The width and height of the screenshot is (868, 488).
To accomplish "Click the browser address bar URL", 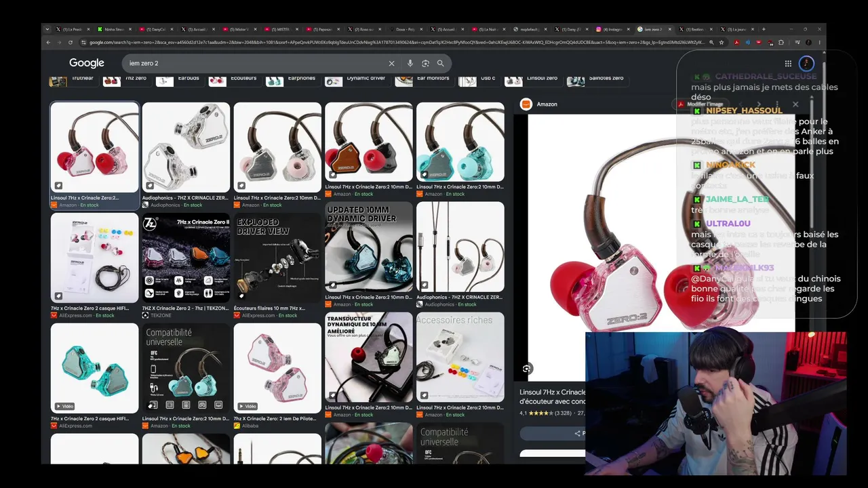I will point(397,42).
